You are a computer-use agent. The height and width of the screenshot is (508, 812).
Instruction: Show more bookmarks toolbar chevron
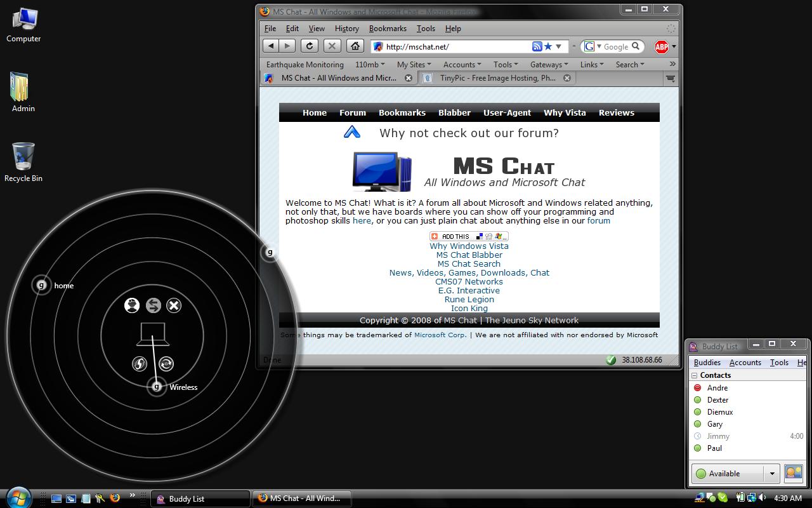(672, 64)
